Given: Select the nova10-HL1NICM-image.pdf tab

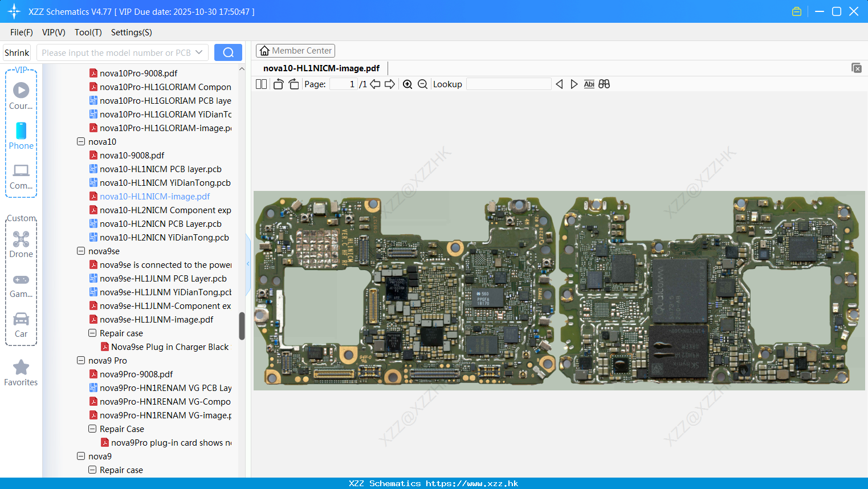Looking at the screenshot, I should click(321, 68).
